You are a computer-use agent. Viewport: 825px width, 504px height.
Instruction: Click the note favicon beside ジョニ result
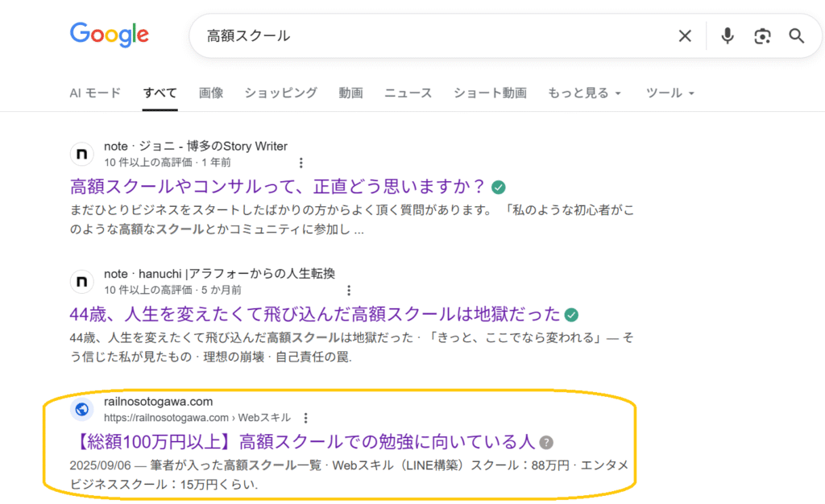point(81,154)
